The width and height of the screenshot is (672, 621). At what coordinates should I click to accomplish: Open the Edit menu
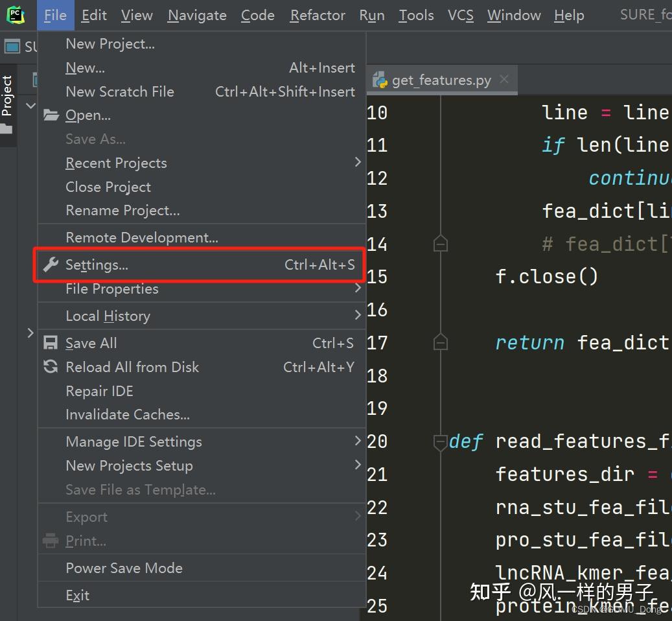[x=94, y=15]
